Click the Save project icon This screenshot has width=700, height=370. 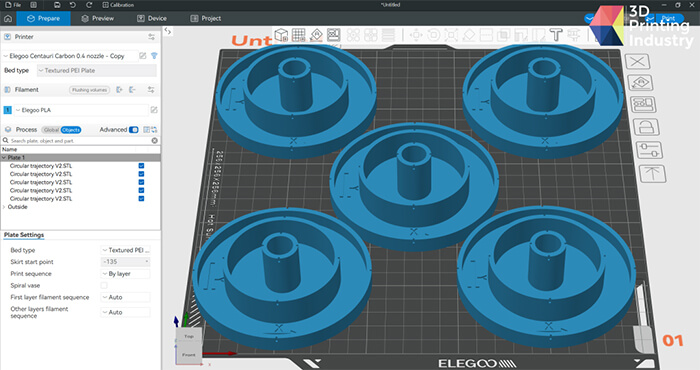tap(57, 5)
